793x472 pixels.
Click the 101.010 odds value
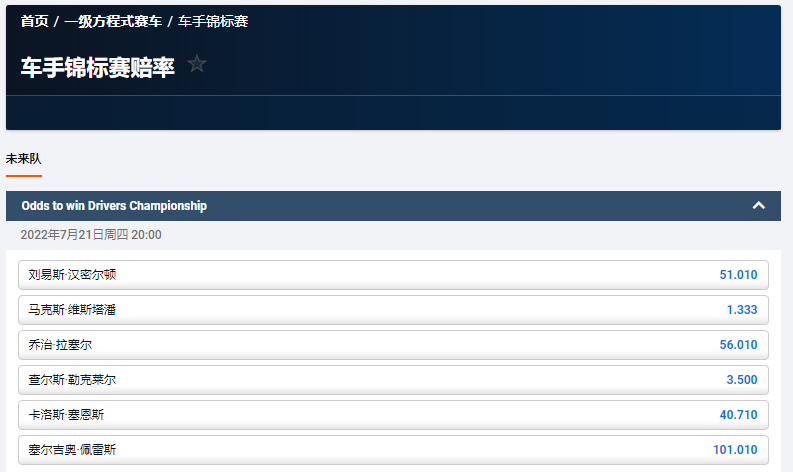[735, 450]
